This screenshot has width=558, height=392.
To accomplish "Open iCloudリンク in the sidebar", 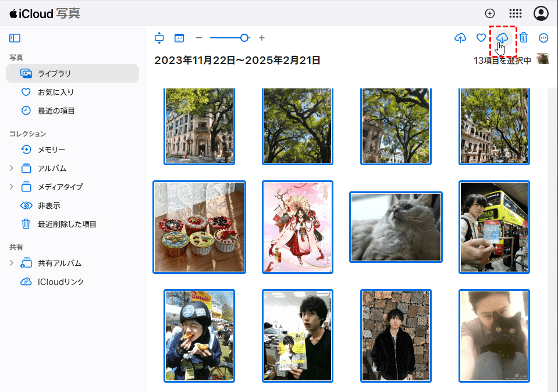I will click(61, 281).
